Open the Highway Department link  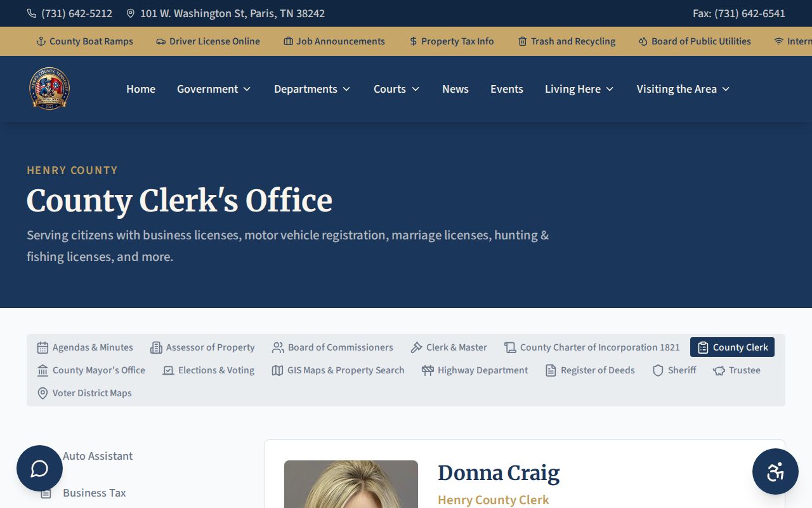[475, 370]
